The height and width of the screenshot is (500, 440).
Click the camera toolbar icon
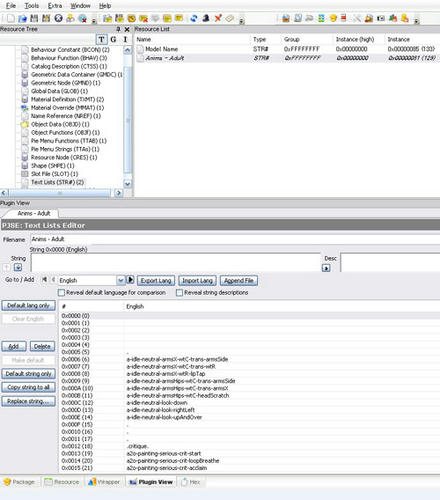pos(381,18)
